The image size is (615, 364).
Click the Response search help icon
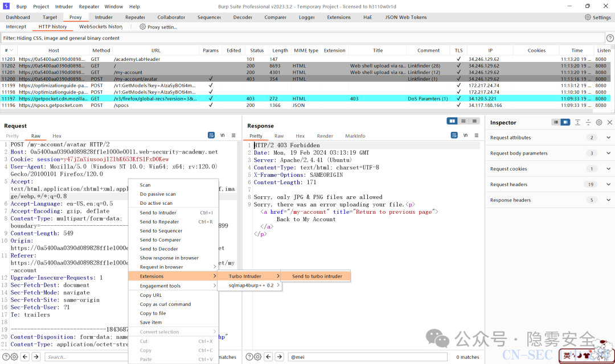click(249, 357)
